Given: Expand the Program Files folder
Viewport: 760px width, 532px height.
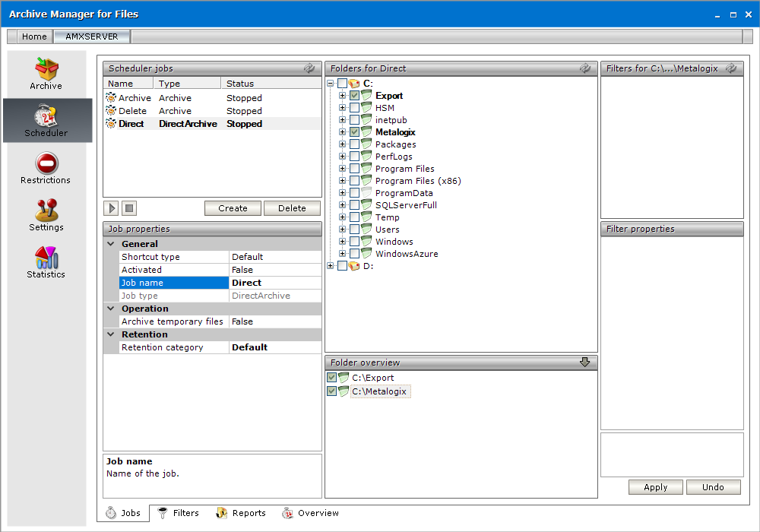Looking at the screenshot, I should click(x=343, y=169).
